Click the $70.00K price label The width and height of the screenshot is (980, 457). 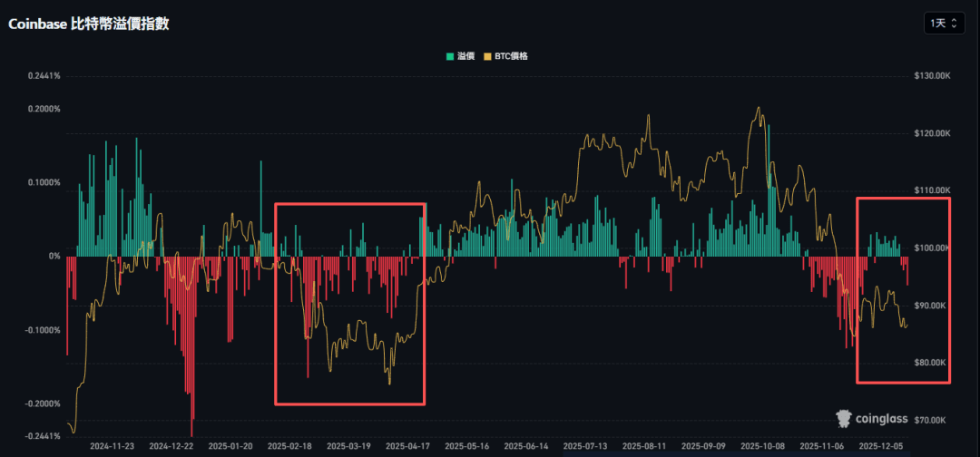pyautogui.click(x=933, y=420)
